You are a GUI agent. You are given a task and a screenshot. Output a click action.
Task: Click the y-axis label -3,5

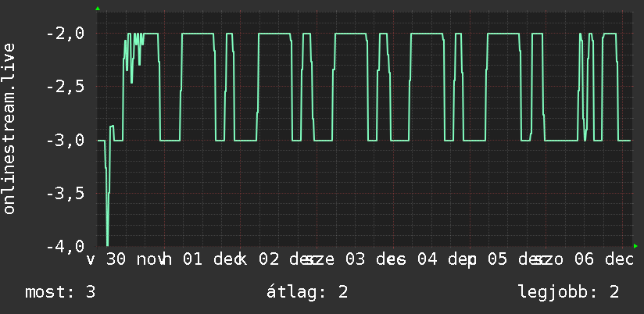(65, 194)
